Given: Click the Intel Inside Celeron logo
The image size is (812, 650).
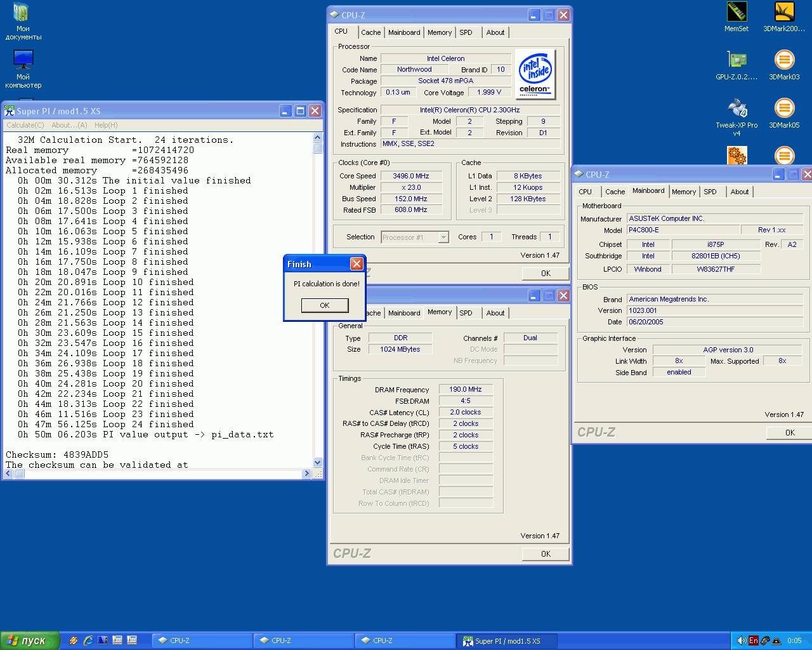Looking at the screenshot, I should pos(535,74).
